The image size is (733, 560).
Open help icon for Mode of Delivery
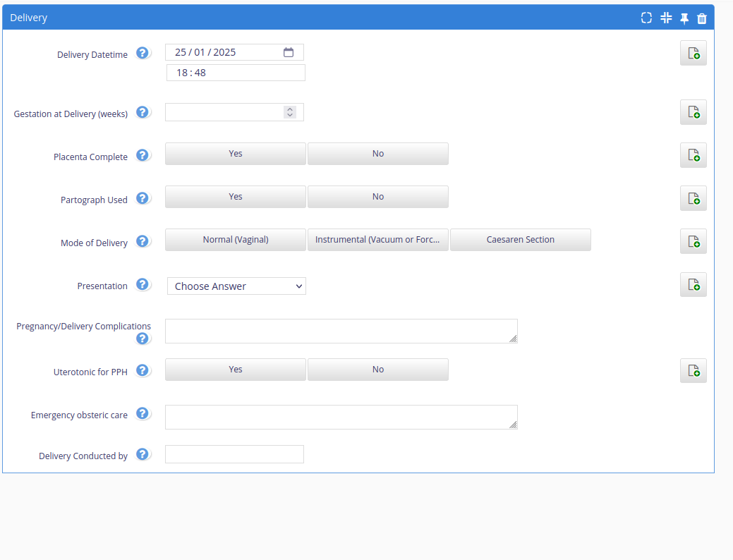tap(143, 241)
